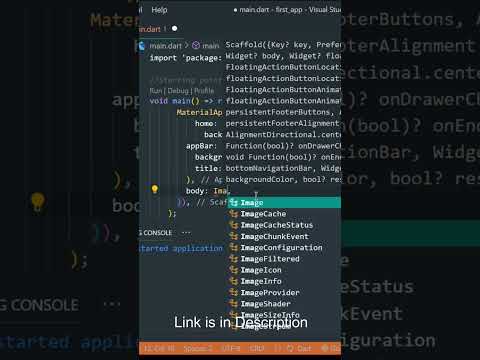Switch to the Debug Console panel tab
The height and width of the screenshot is (360, 480).
click(x=156, y=233)
